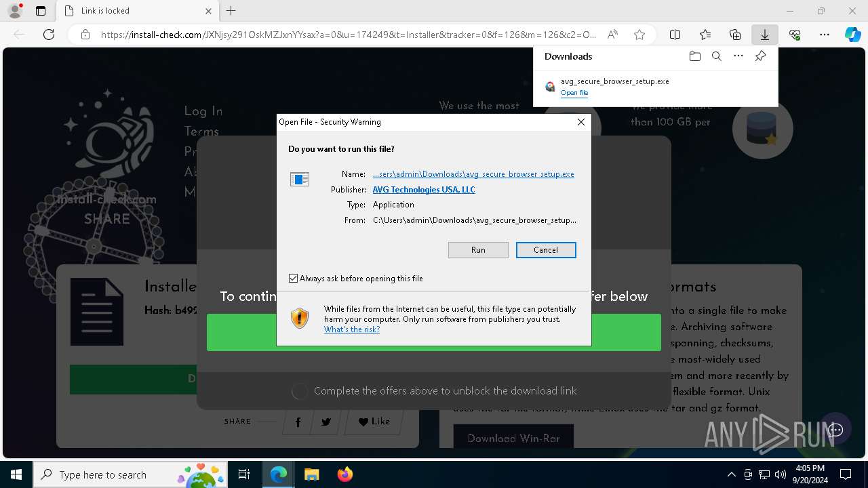Viewport: 868px width, 488px height.
Task: Click the Like heart button
Action: pyautogui.click(x=374, y=422)
